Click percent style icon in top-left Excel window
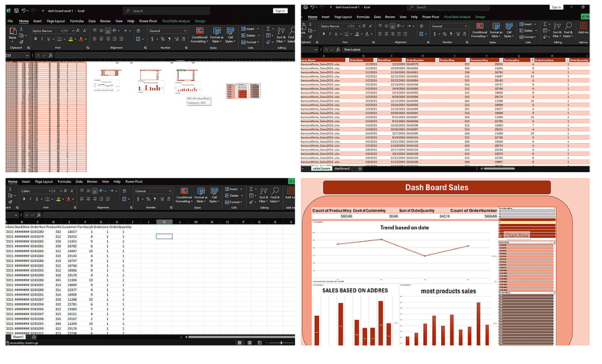Image resolution: width=602 pixels, height=364 pixels. 163,39
